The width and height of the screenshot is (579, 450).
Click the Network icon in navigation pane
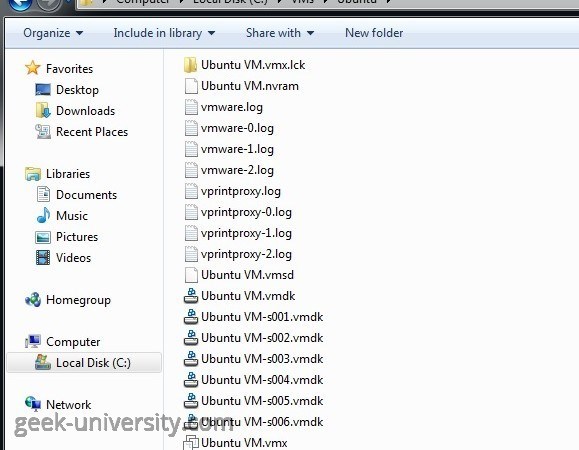[33, 404]
